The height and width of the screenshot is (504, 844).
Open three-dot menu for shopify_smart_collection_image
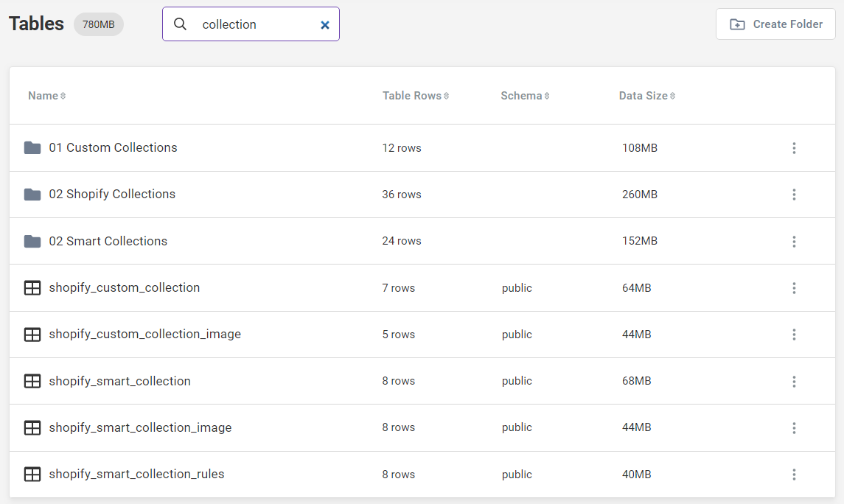pyautogui.click(x=794, y=427)
